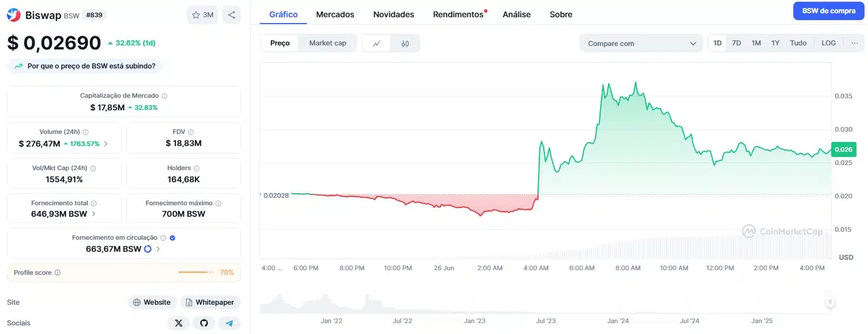
Task: Open the chart overflow menu (three dots)
Action: click(x=855, y=43)
